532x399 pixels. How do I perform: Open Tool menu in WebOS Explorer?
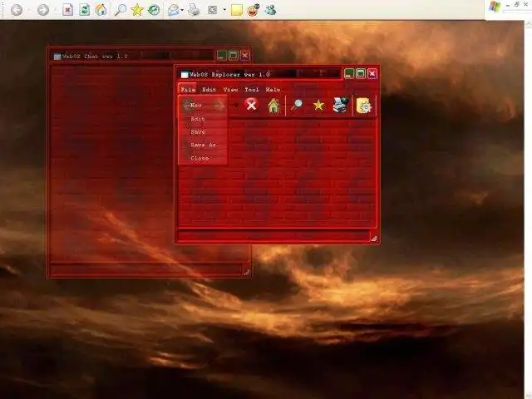[x=252, y=90]
